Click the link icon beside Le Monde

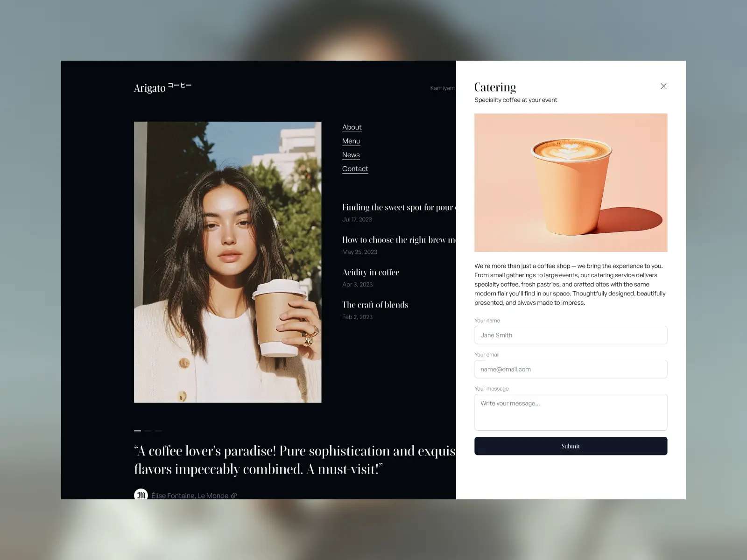point(234,496)
